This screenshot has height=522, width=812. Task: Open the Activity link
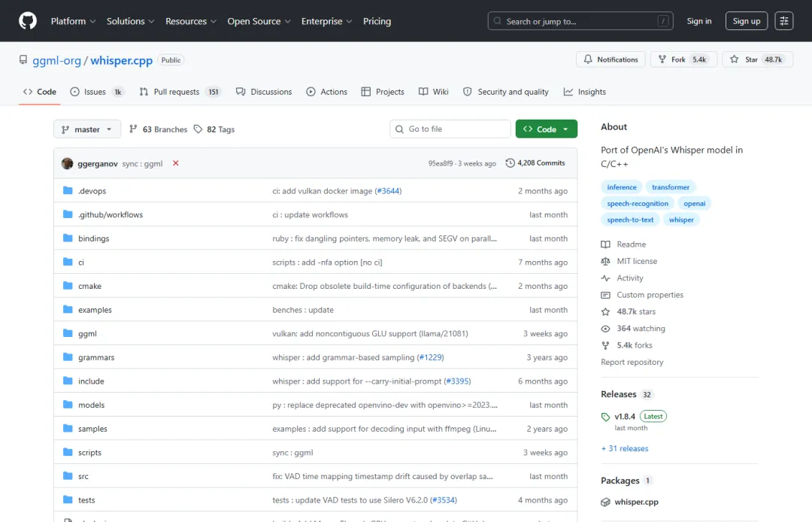[x=622, y=278]
